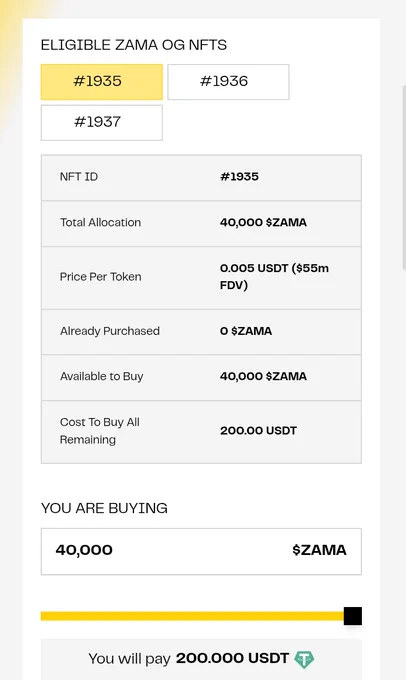Click the Available to Buy value
Screen dimensions: 406x680
coord(263,376)
